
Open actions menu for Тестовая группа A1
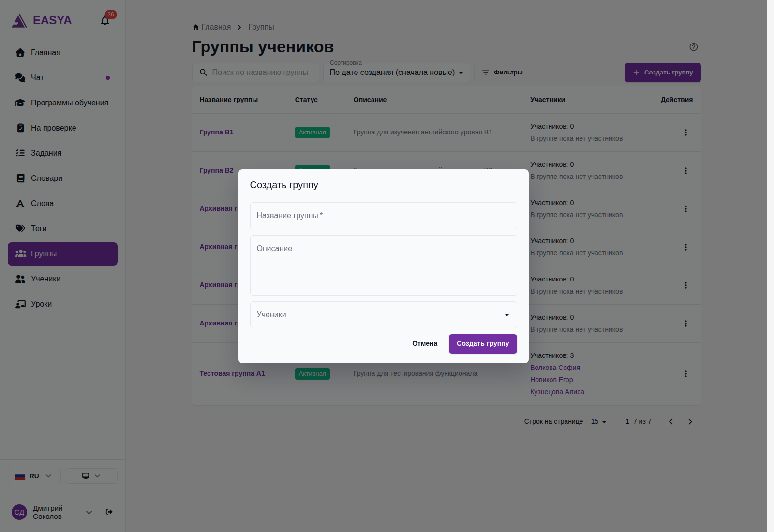click(x=685, y=374)
